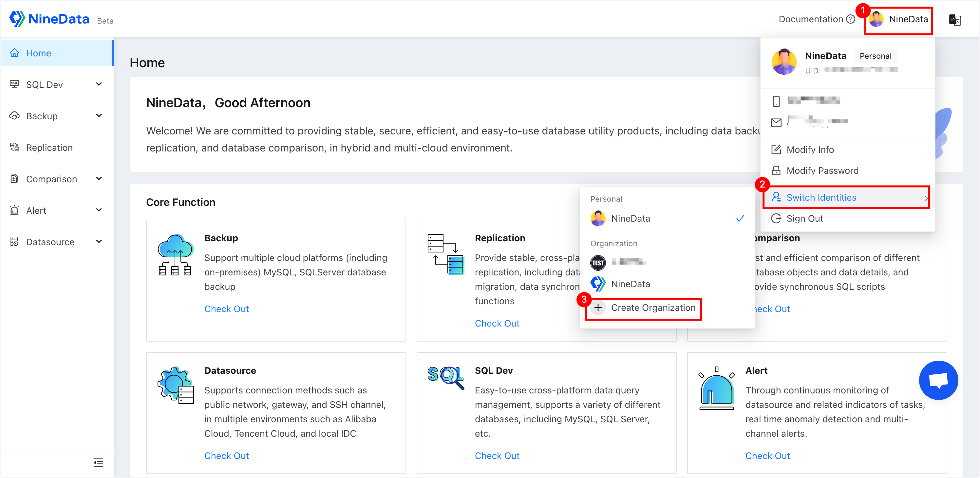Image resolution: width=980 pixels, height=478 pixels.
Task: Click the user avatar in the top bar
Action: [x=876, y=19]
